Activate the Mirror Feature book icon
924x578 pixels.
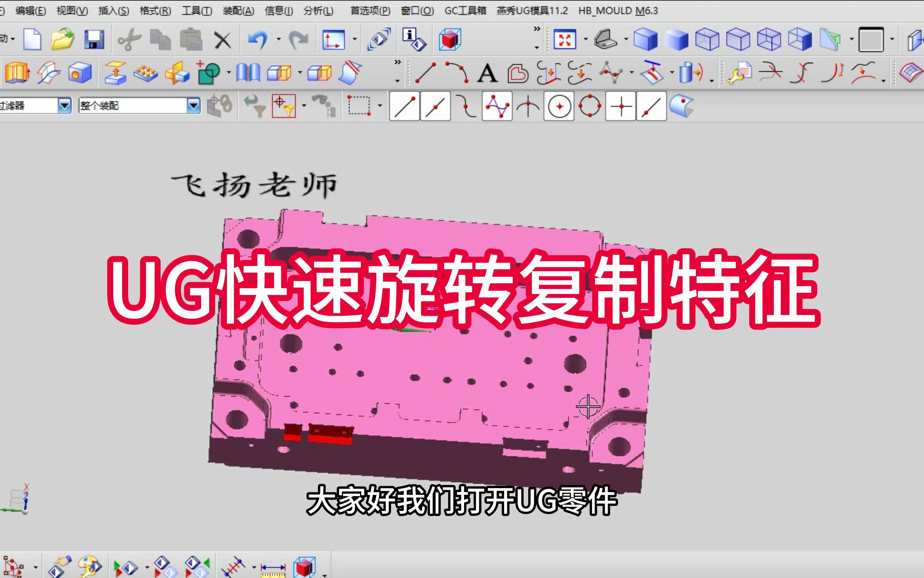coord(248,73)
